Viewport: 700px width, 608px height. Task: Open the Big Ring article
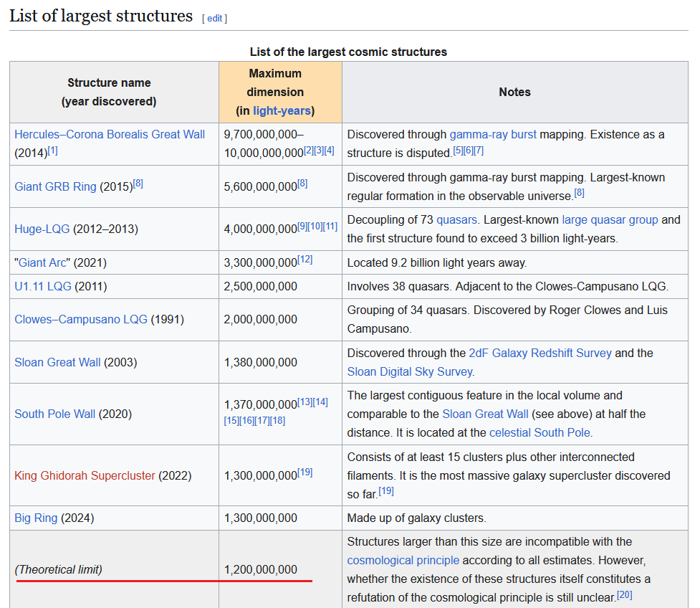point(36,518)
